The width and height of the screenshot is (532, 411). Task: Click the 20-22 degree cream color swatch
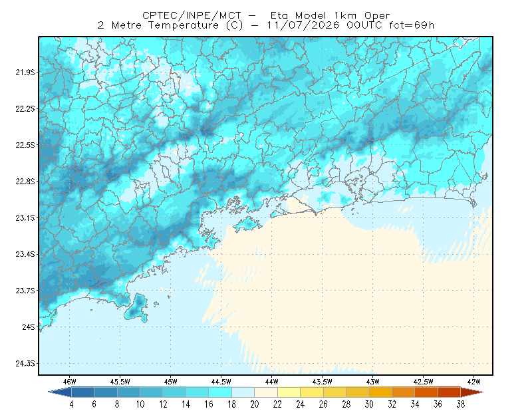pos(266,392)
